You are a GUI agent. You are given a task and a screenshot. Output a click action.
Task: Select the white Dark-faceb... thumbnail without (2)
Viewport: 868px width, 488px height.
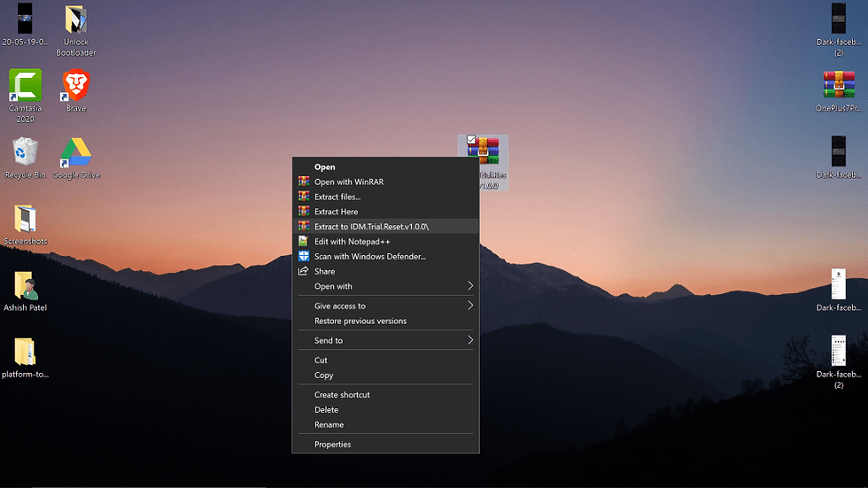[x=839, y=284]
